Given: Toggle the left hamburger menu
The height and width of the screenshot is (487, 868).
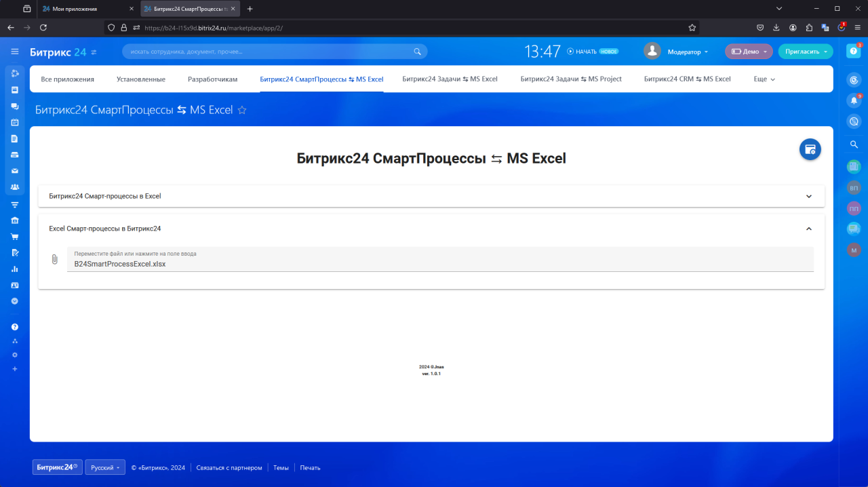Looking at the screenshot, I should click(x=15, y=52).
